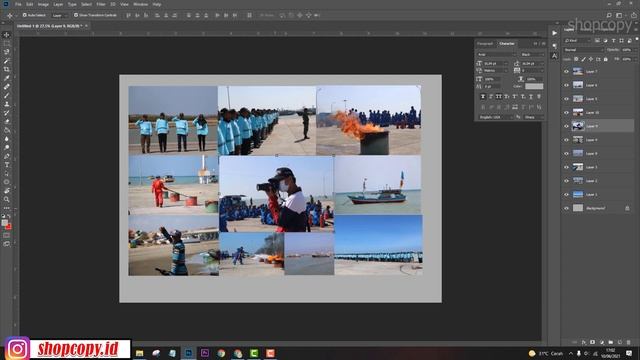Select the Path Selection tool

tap(7, 173)
